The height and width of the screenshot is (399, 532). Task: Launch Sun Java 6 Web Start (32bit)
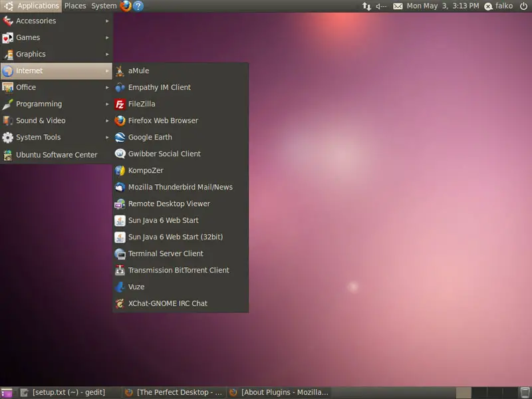point(180,237)
